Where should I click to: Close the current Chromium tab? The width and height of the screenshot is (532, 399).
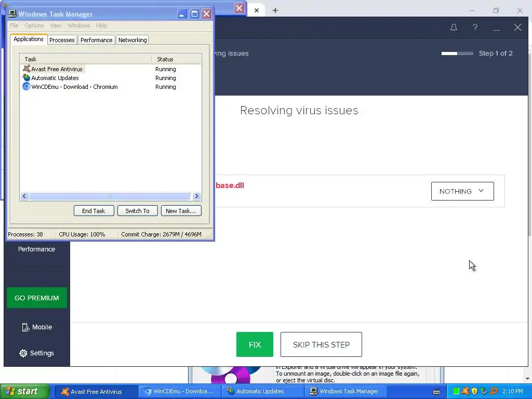(x=257, y=10)
